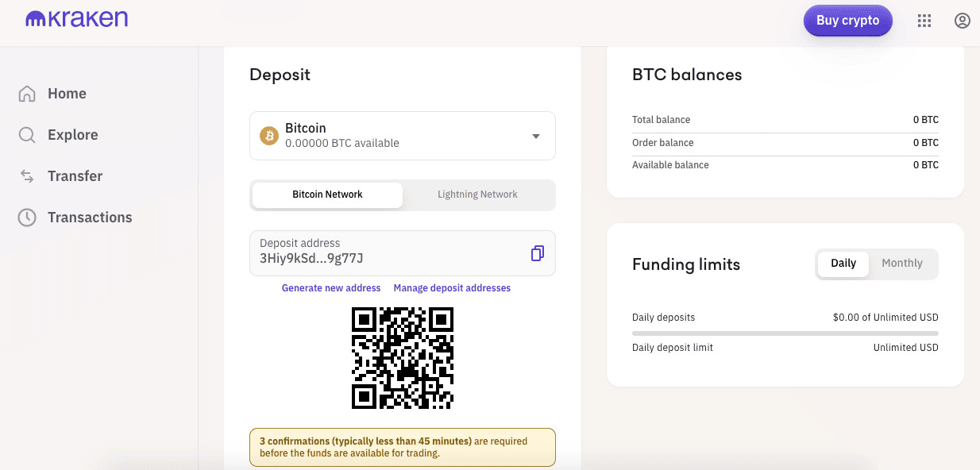Screen dimensions: 980x470
Task: Click the Buy crypto button
Action: pyautogui.click(x=847, y=21)
